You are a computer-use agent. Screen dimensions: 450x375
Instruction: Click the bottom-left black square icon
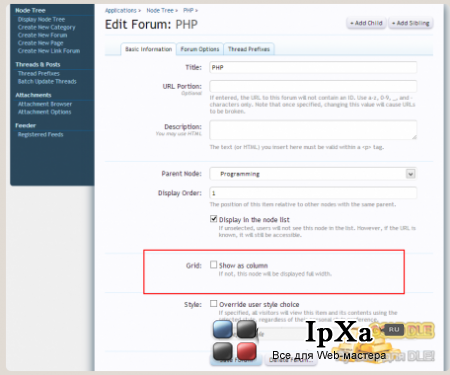(x=223, y=352)
